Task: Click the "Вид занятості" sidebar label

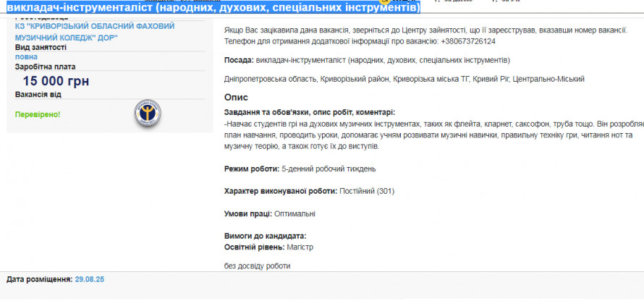Action: click(41, 47)
